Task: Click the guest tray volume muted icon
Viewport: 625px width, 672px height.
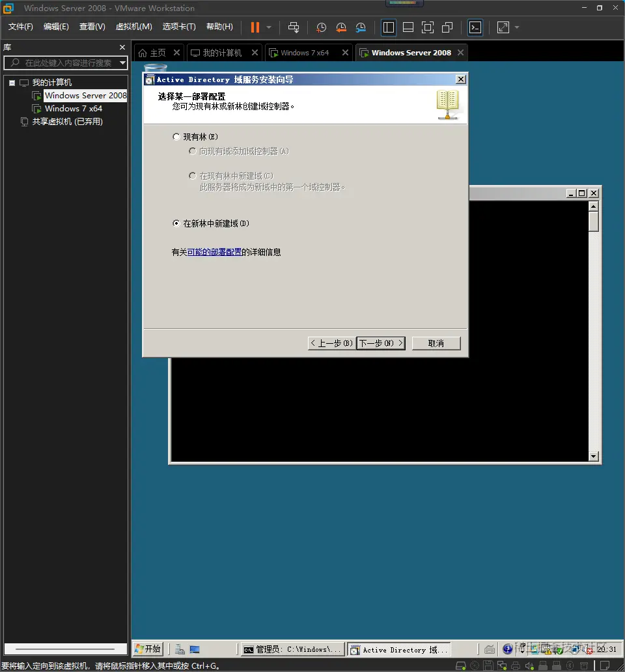Action: (589, 650)
